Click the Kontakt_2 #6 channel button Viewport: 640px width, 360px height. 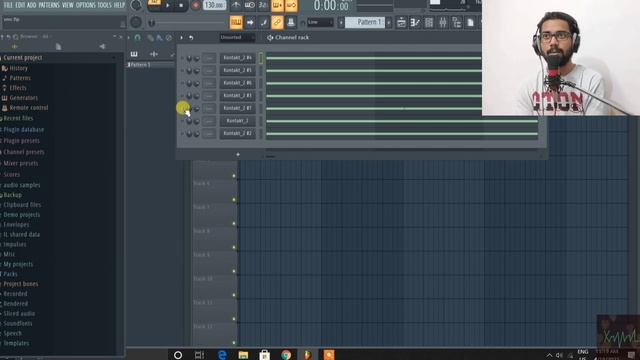click(238, 83)
